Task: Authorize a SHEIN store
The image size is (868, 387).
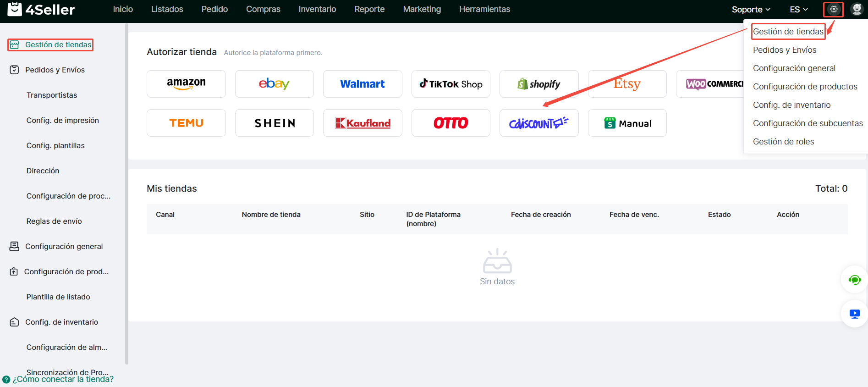Action: coord(275,123)
